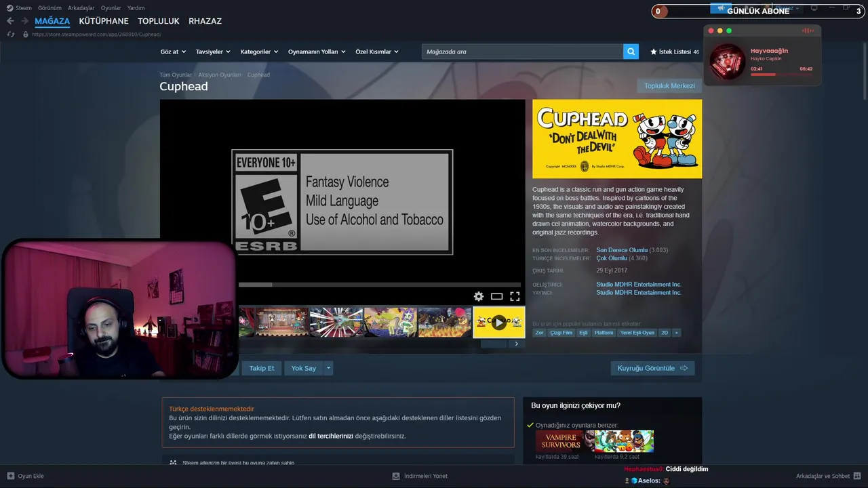Click the Yok Say button

[x=304, y=368]
